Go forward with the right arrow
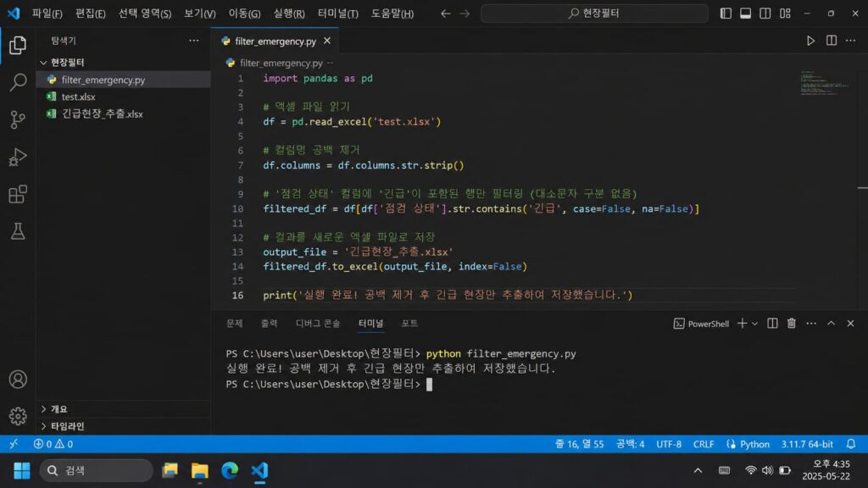The width and height of the screenshot is (868, 488). (465, 14)
